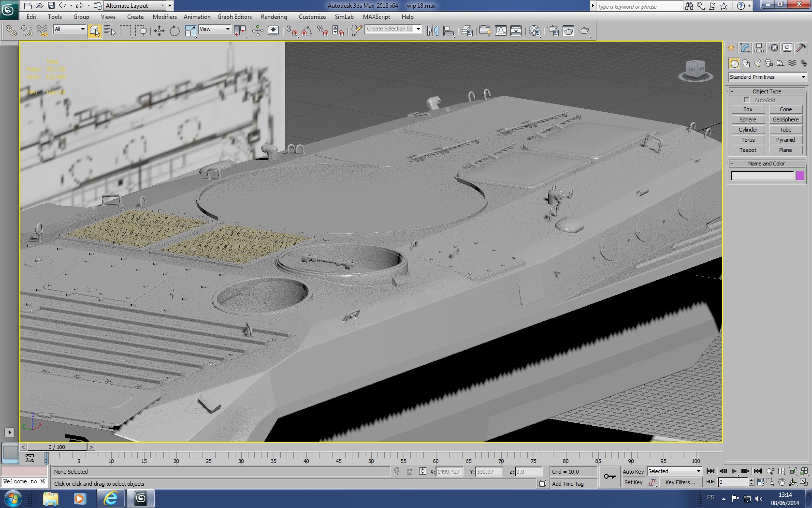The width and height of the screenshot is (812, 508).
Task: Select the Cameras category icon
Action: click(x=769, y=63)
